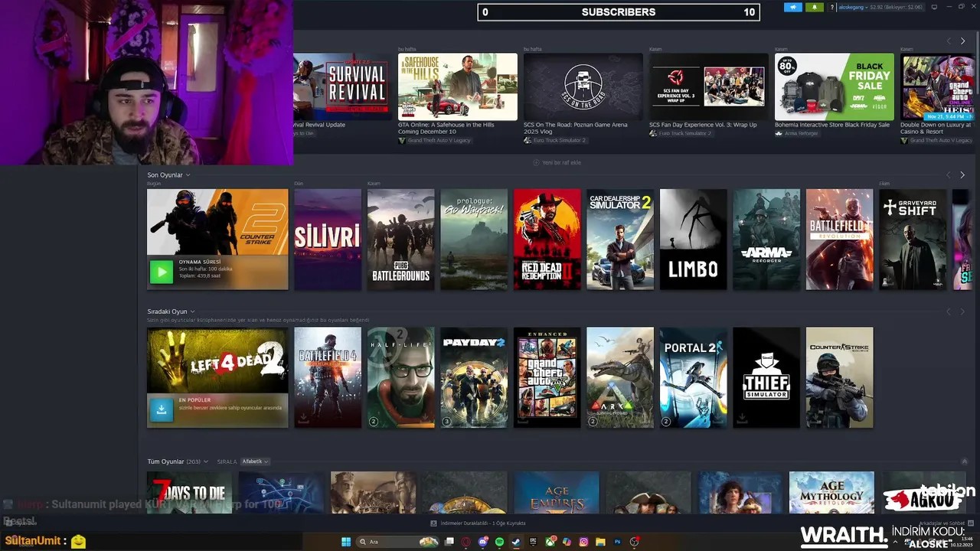Open ARK Survival Evolved cover

620,377
